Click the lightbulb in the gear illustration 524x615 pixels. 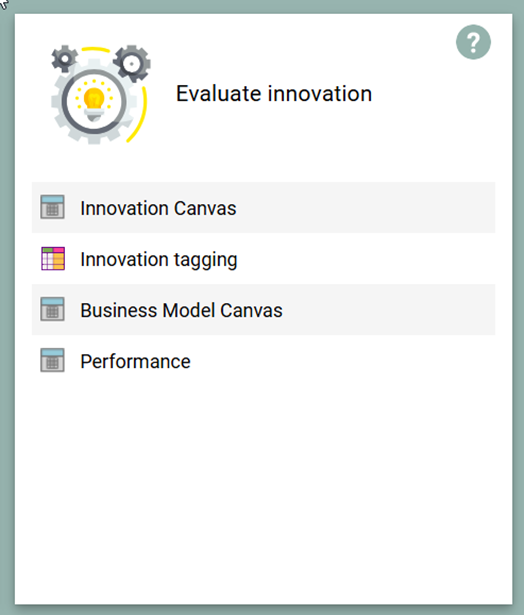tap(94, 102)
